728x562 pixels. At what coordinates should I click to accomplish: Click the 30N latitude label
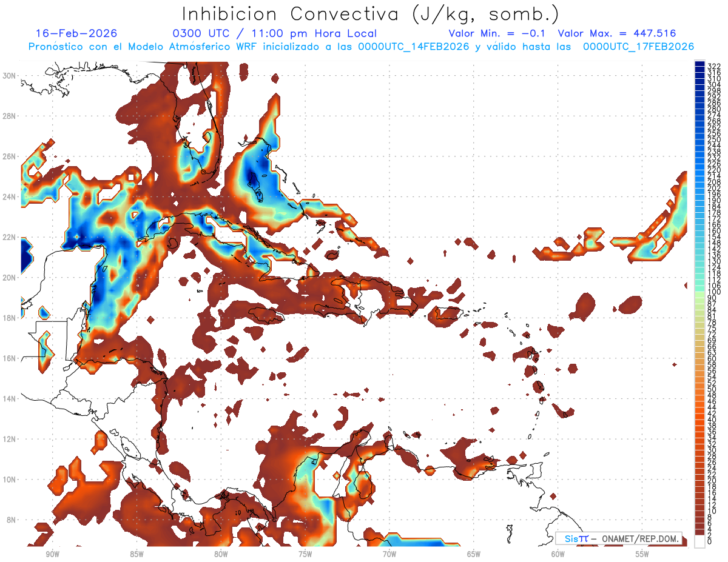coord(10,75)
